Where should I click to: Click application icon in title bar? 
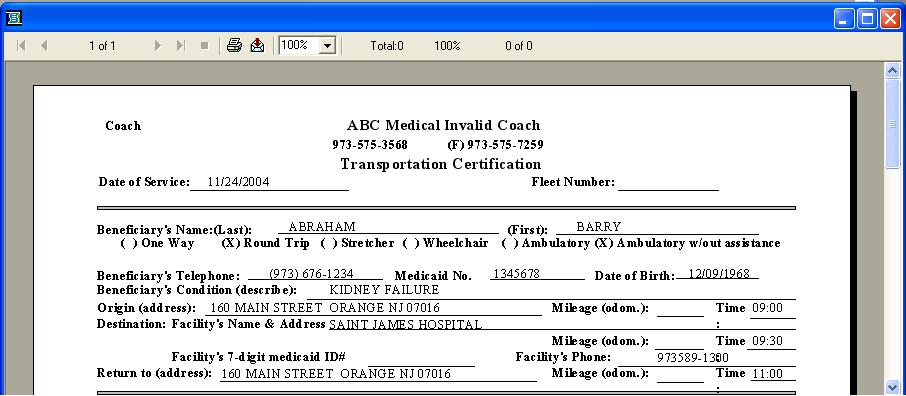[x=13, y=18]
